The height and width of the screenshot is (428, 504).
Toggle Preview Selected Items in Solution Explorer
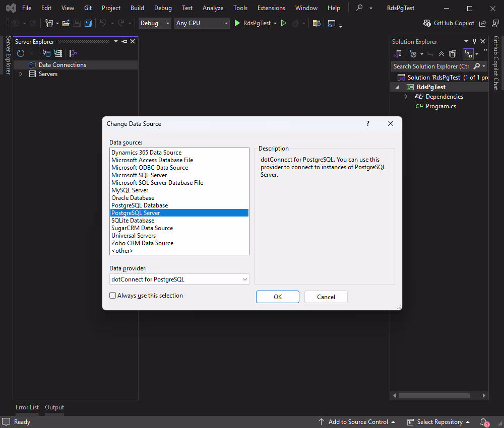(468, 54)
